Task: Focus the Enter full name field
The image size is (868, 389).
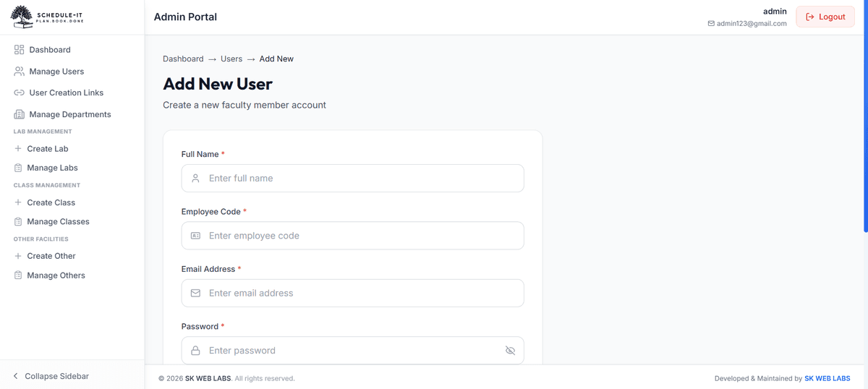Action: [x=353, y=178]
